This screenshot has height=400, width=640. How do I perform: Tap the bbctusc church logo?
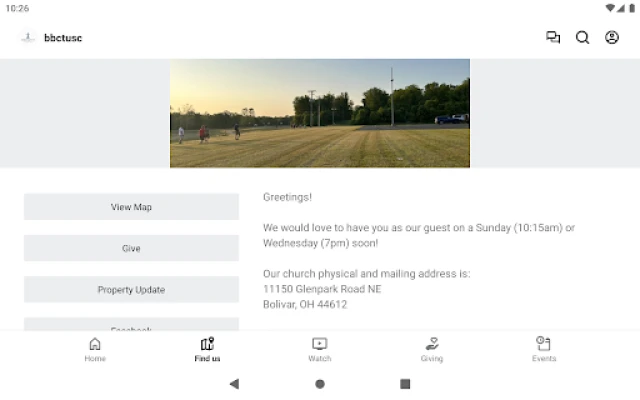click(28, 38)
